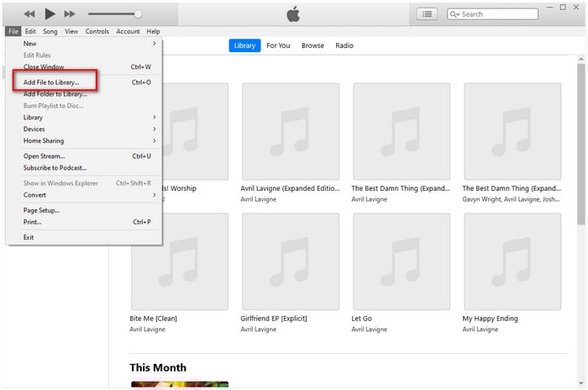588x390 pixels.
Task: Click the 'Avril Lavigne (Expanded Editio...' title
Action: (290, 188)
